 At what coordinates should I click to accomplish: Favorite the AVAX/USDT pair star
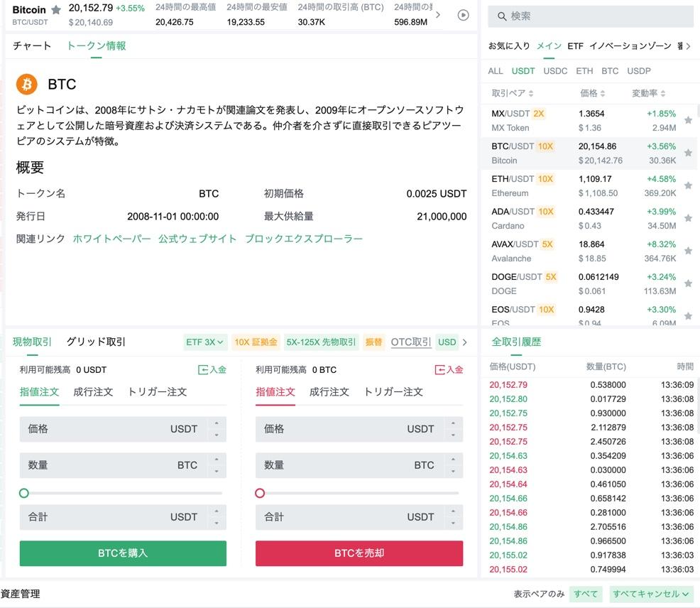[688, 251]
